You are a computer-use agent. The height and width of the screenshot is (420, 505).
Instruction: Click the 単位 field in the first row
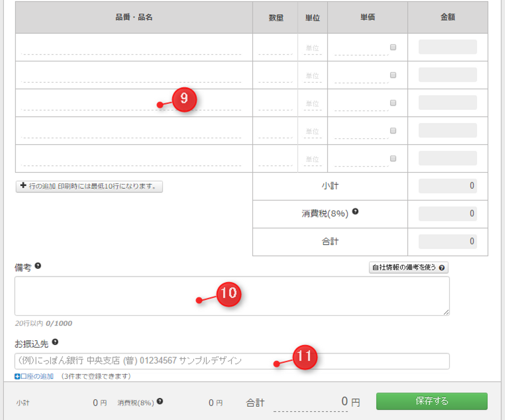click(x=312, y=48)
